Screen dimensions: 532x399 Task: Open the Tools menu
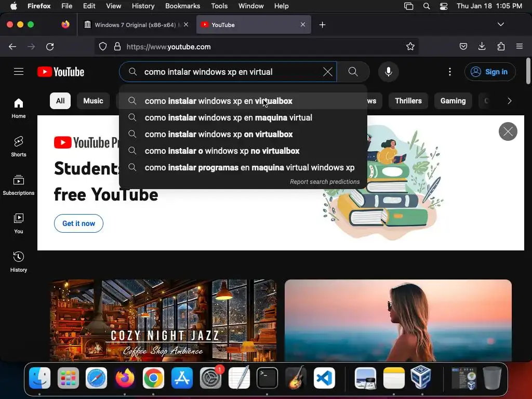[219, 6]
